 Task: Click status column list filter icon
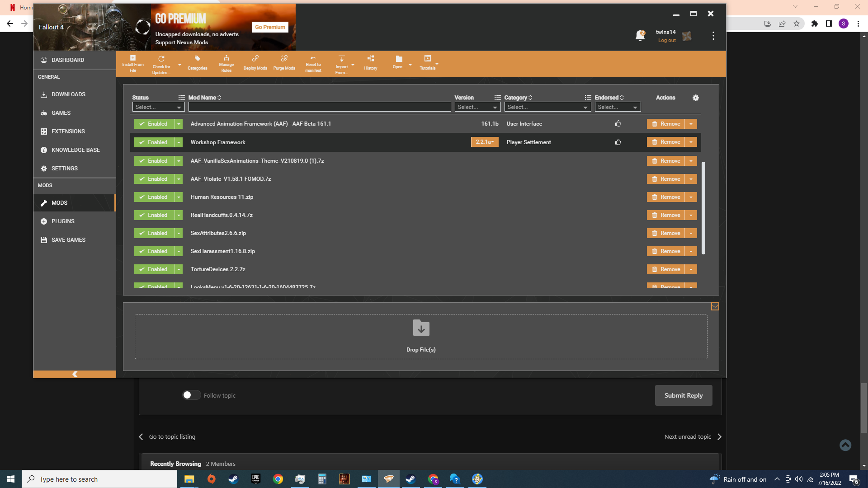pos(181,98)
